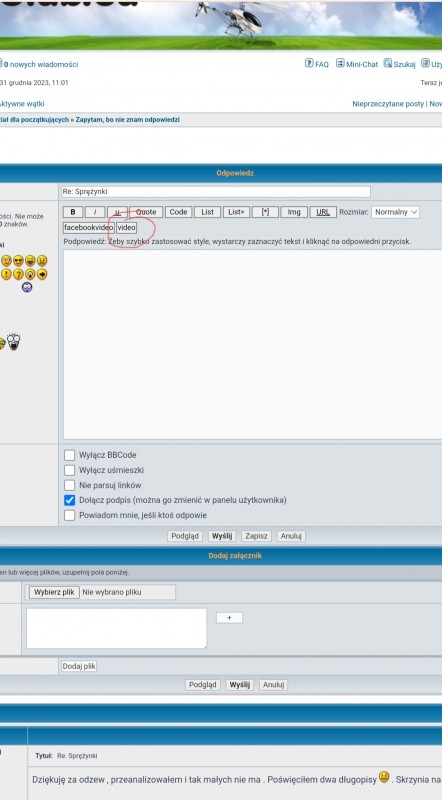
Task: Open the FAQ link
Action: coord(322,64)
